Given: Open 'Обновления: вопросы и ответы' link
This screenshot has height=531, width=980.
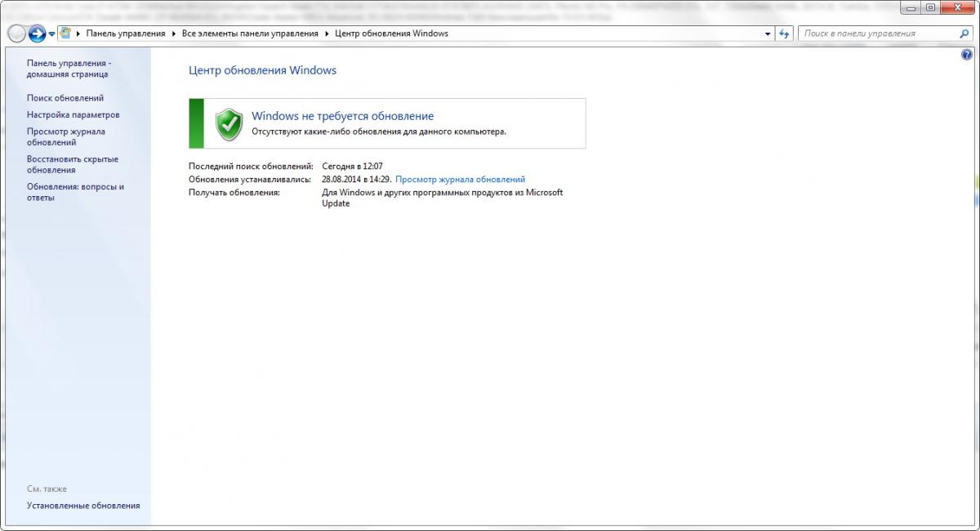Looking at the screenshot, I should point(75,192).
